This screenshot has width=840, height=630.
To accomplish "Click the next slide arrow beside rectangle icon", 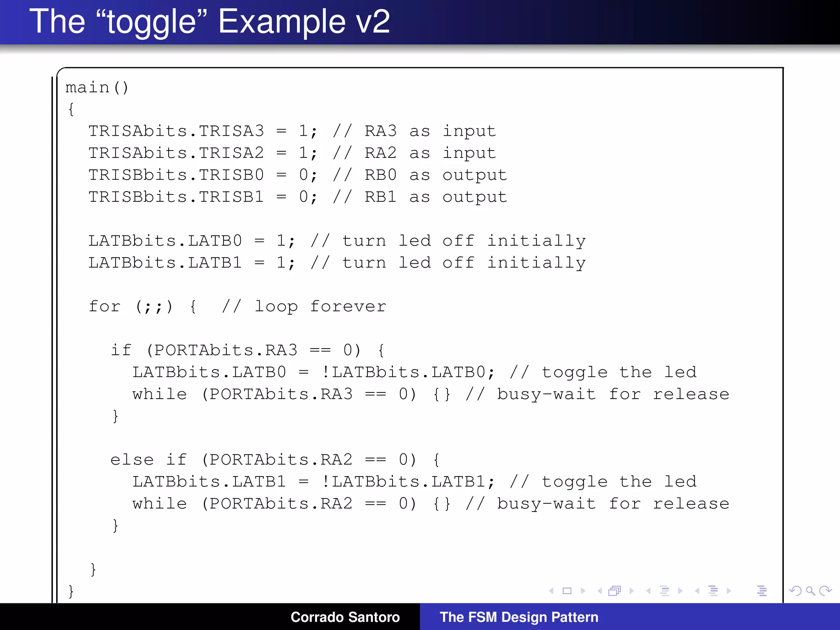I will pos(583,591).
